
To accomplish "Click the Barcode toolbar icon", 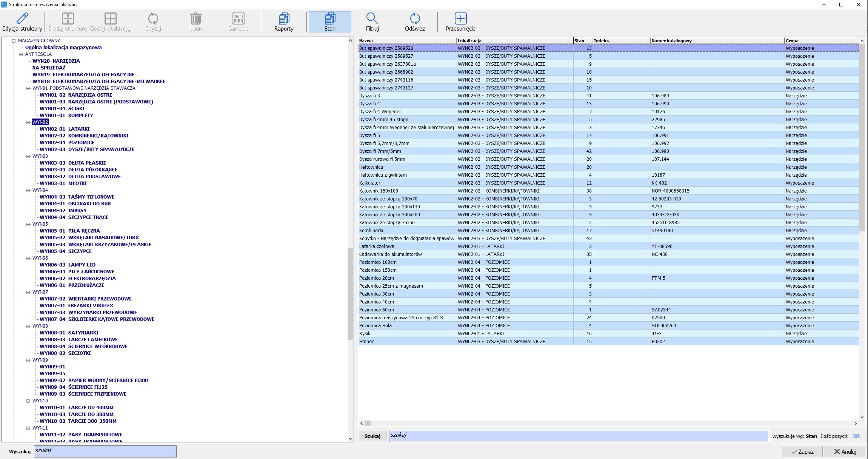I will [x=238, y=18].
